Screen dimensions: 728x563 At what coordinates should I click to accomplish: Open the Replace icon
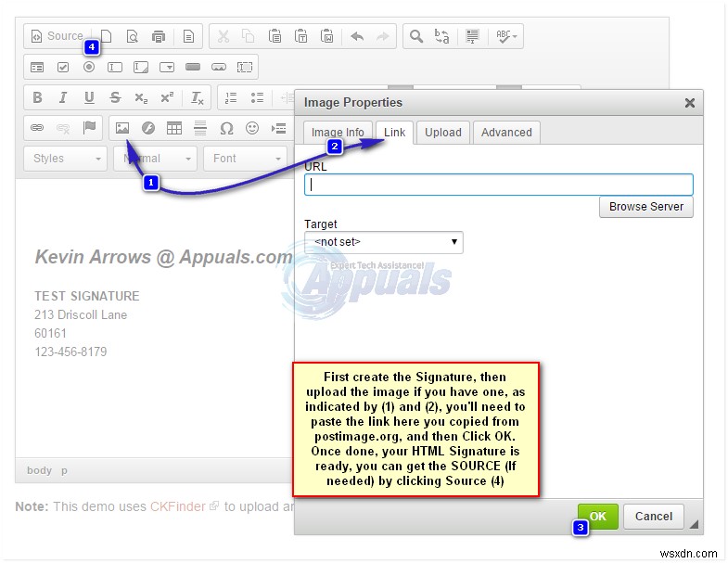point(442,36)
